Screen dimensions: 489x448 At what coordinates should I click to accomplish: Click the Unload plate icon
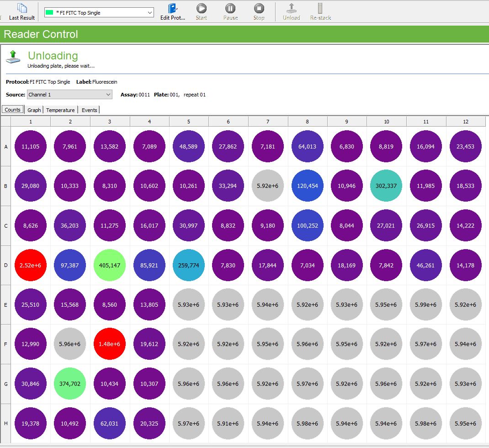click(291, 11)
